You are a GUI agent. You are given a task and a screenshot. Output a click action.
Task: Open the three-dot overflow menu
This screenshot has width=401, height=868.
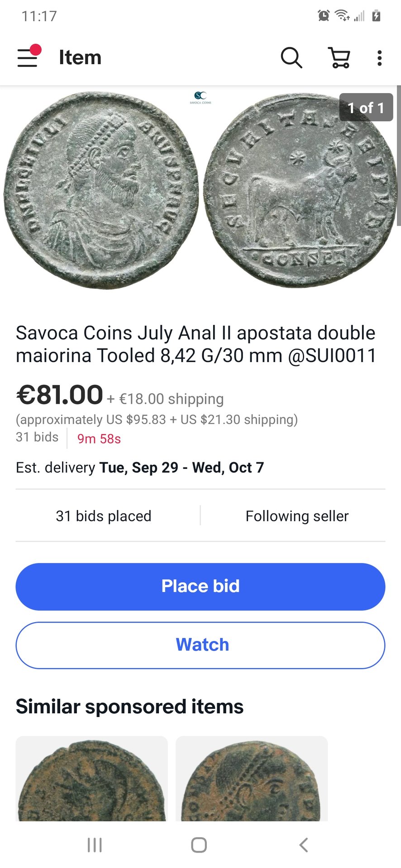379,58
